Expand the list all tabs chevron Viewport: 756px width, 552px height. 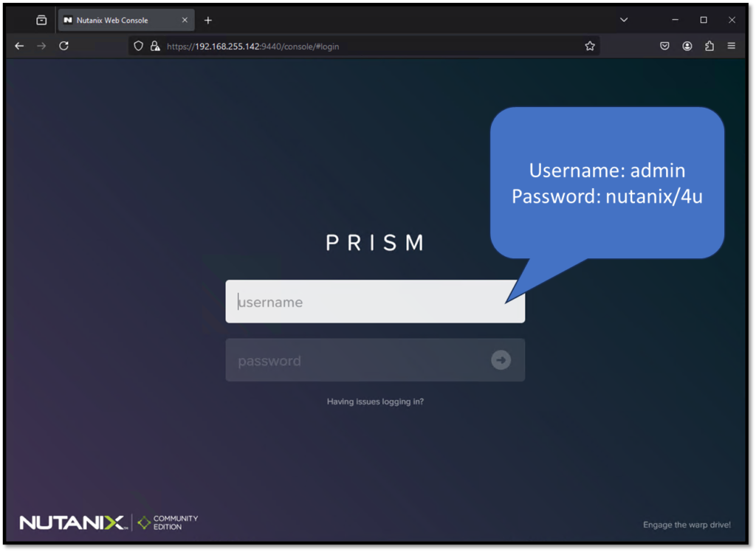(624, 20)
